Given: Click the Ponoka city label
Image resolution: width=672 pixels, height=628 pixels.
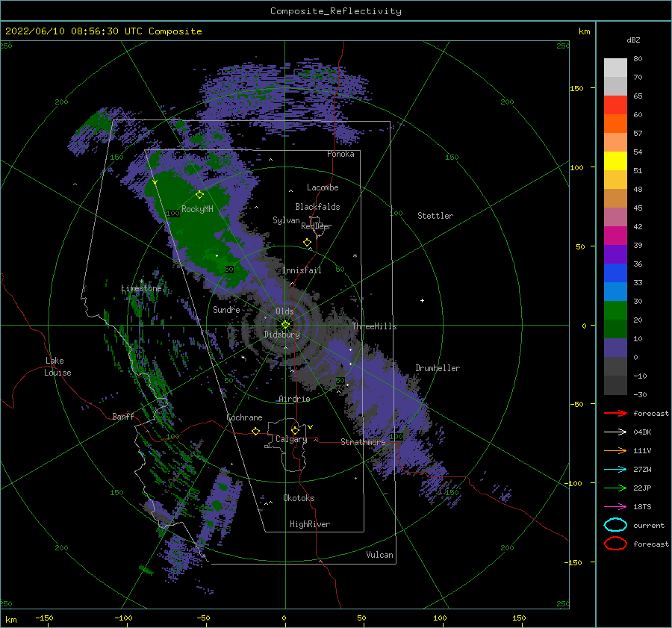Looking at the screenshot, I should (x=340, y=154).
